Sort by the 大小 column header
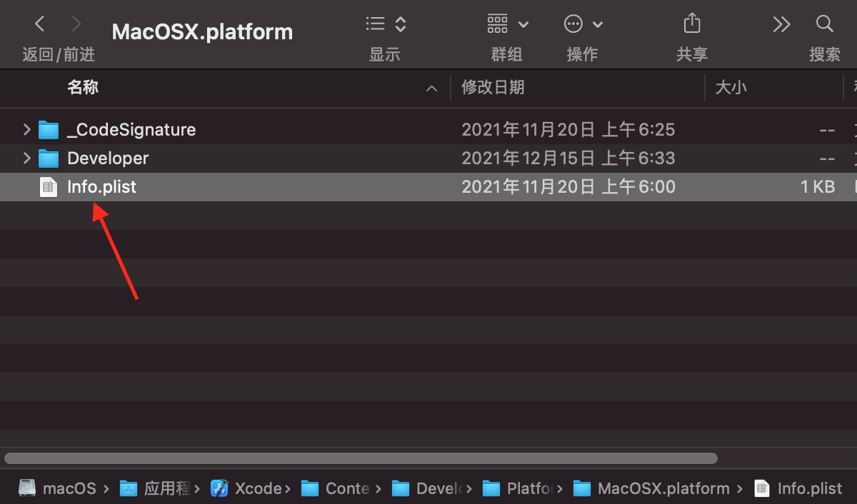The width and height of the screenshot is (857, 504). (x=731, y=87)
